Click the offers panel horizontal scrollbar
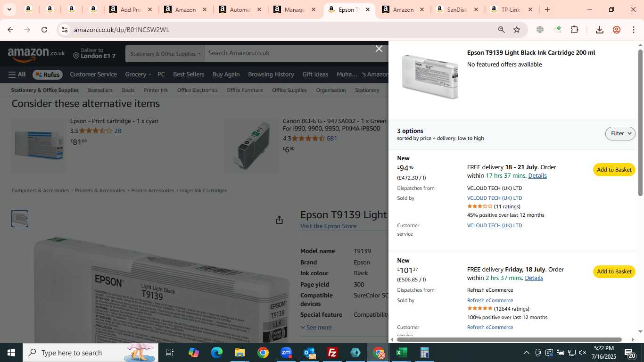 (509, 339)
